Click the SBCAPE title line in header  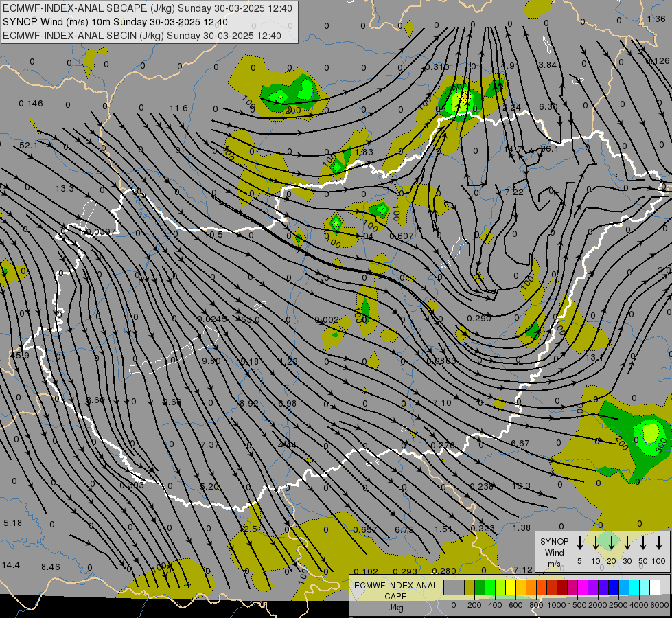point(148,8)
